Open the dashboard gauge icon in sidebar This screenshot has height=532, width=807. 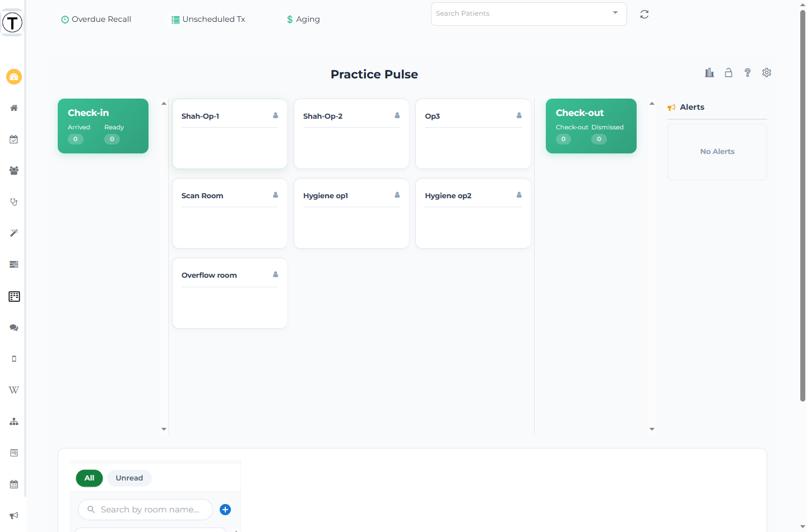click(x=14, y=77)
